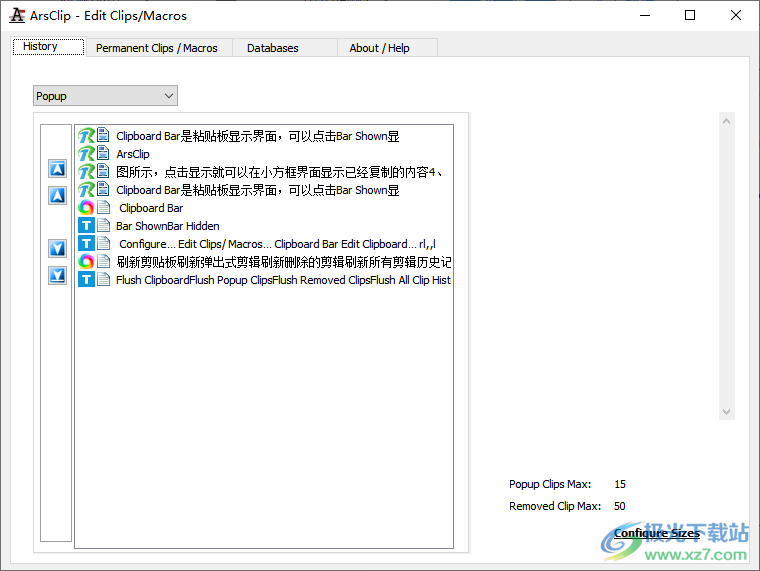
Task: Click the ArsClip app icon in the title bar
Action: [17, 16]
